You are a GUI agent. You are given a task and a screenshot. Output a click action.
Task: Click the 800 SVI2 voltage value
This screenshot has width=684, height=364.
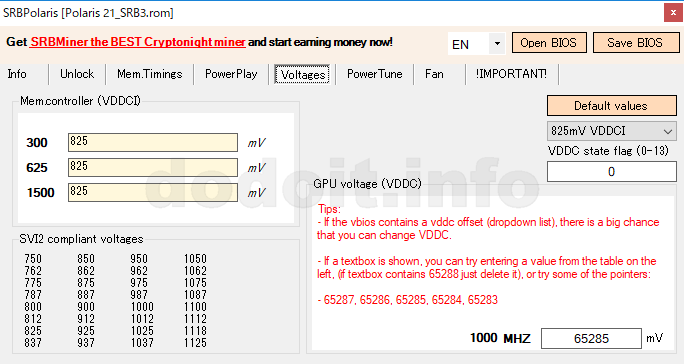[33, 307]
